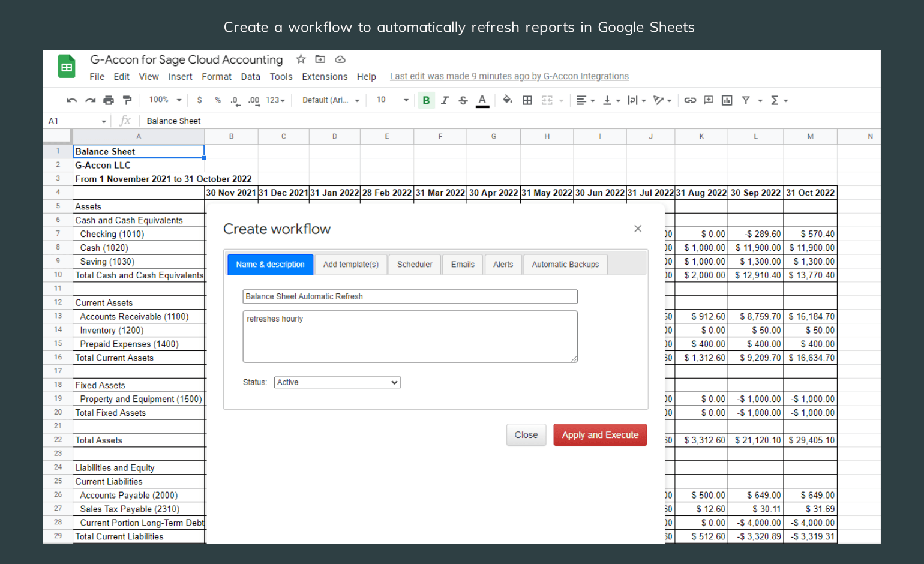Toggle bold formatting
Viewport: 924px width, 564px height.
426,100
